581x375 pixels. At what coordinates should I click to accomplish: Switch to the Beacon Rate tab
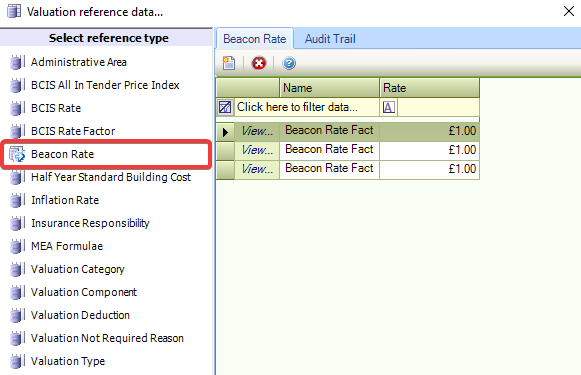pyautogui.click(x=255, y=39)
